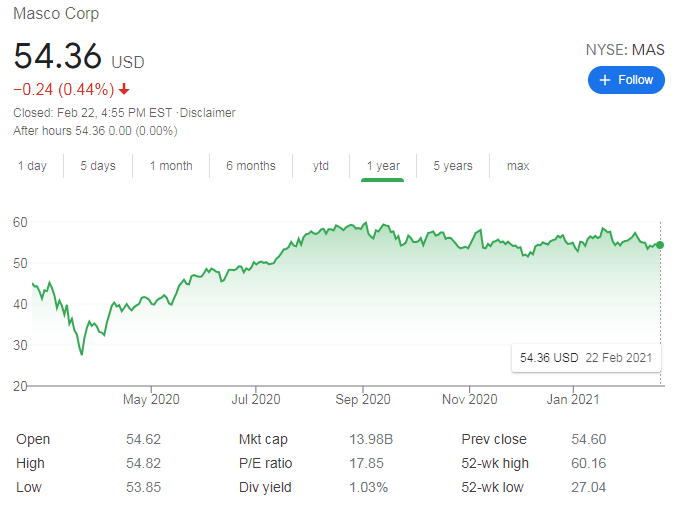
Task: Click the P/E ratio label
Action: pos(265,463)
